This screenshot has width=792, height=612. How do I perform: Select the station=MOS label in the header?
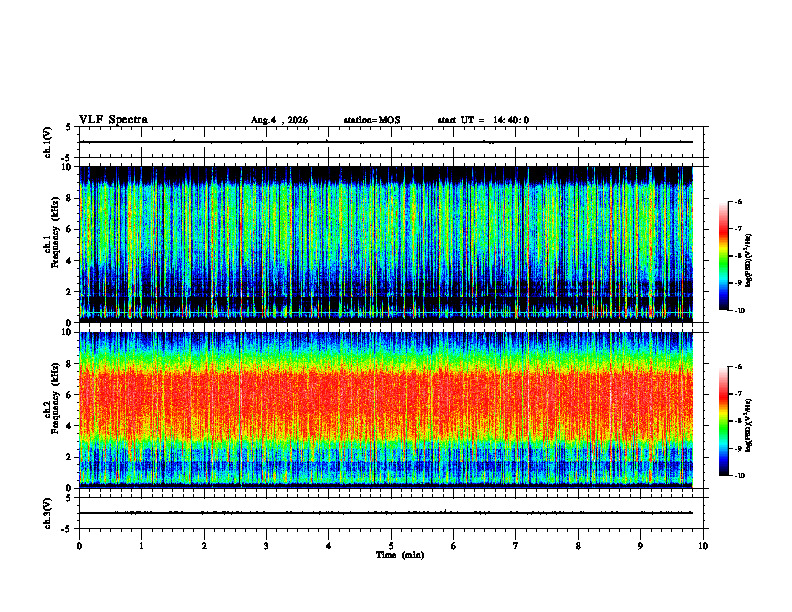click(372, 120)
